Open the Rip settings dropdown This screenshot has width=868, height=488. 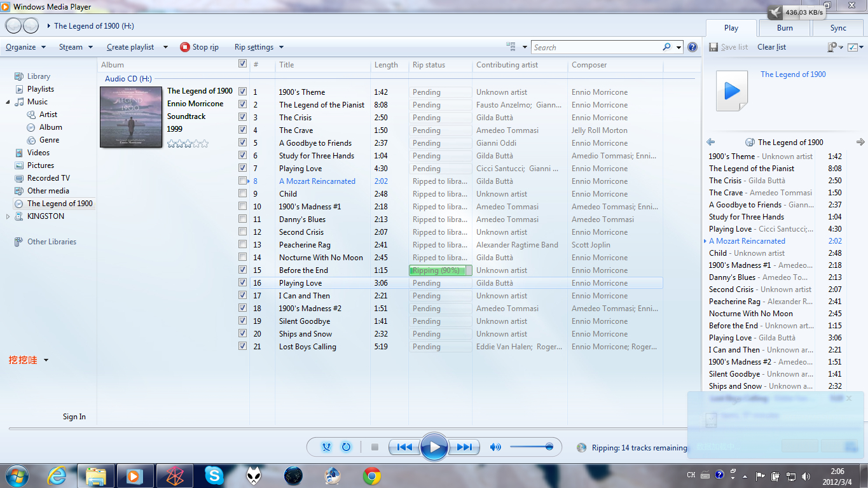[x=259, y=47]
